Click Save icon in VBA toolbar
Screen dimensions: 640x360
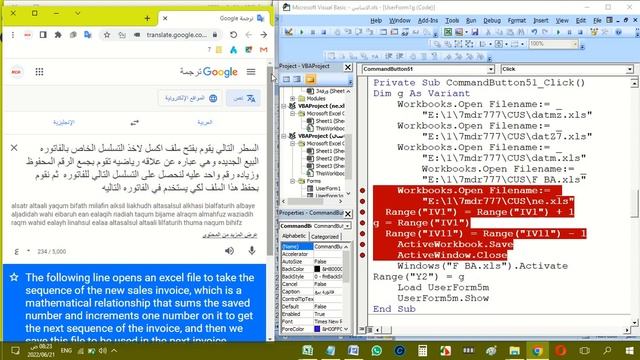(475, 32)
